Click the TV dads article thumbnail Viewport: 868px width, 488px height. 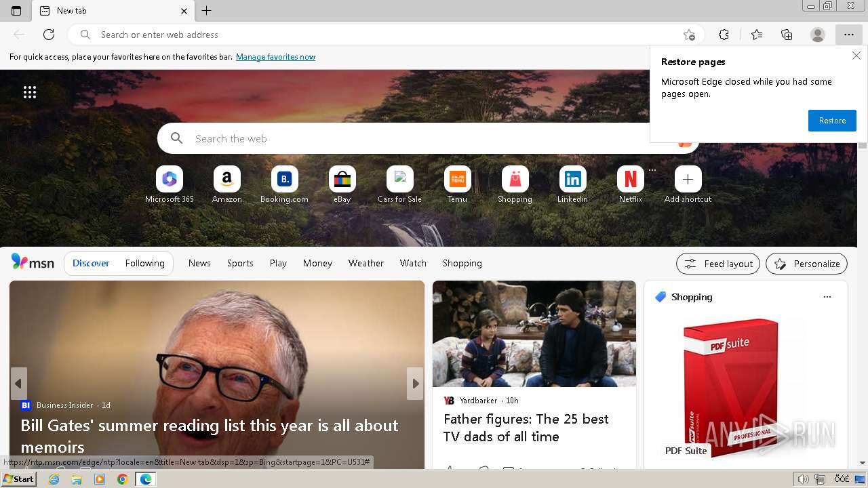(534, 334)
